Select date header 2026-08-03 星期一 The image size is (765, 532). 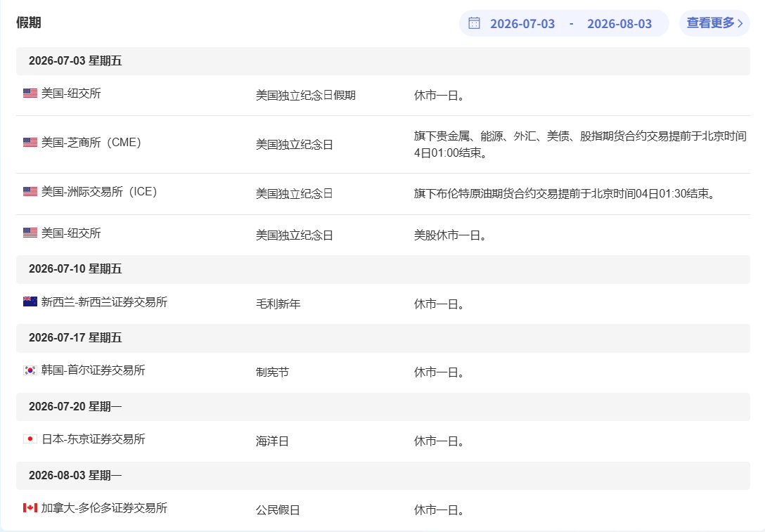(383, 476)
